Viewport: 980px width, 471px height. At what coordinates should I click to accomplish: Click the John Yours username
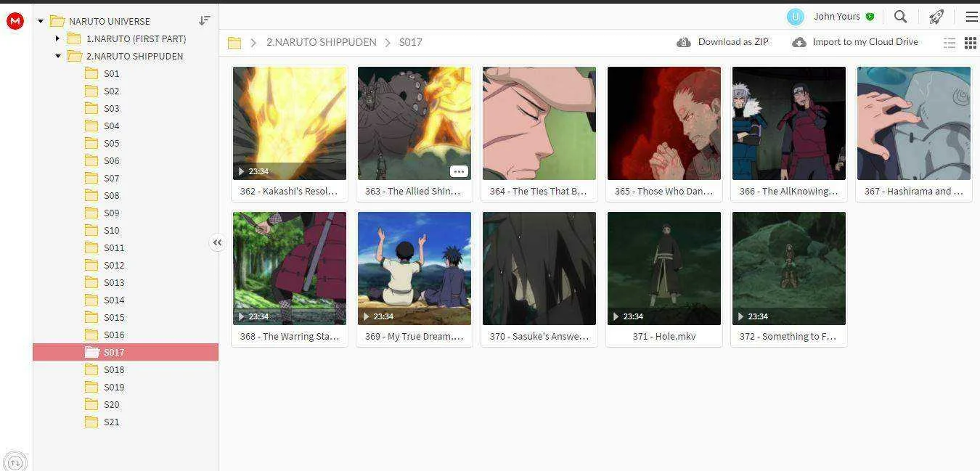[x=836, y=17]
